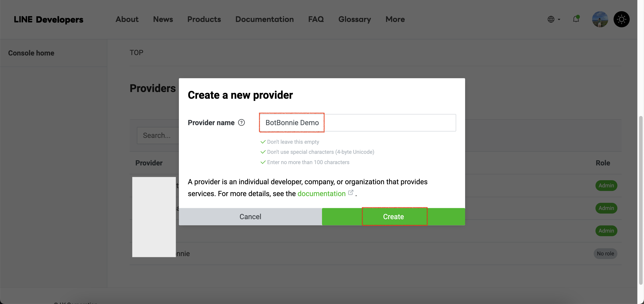Open the Glossary page
This screenshot has height=304, width=644.
(354, 19)
